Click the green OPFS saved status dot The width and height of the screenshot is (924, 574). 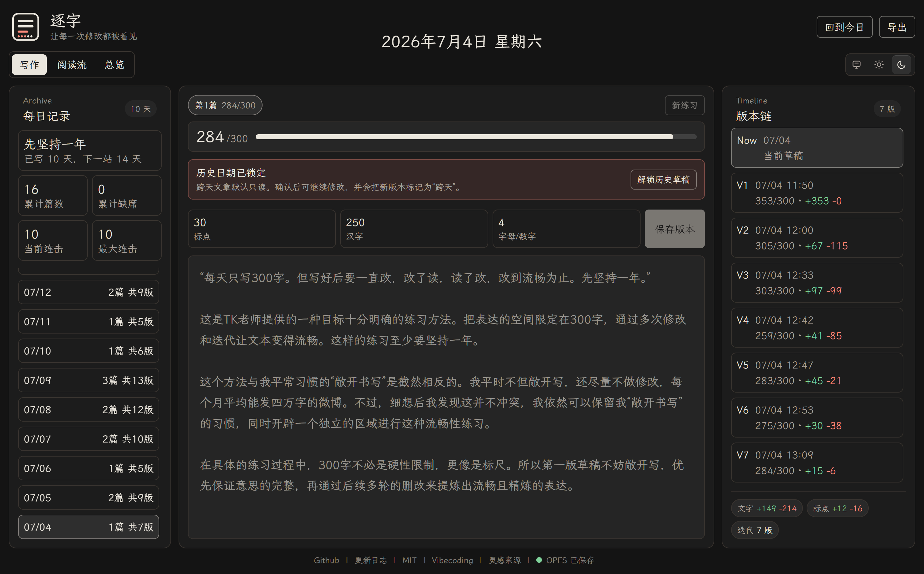pyautogui.click(x=539, y=560)
